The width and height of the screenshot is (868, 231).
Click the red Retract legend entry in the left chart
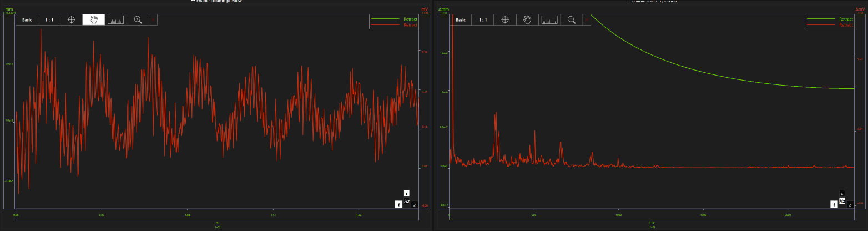[x=394, y=25]
